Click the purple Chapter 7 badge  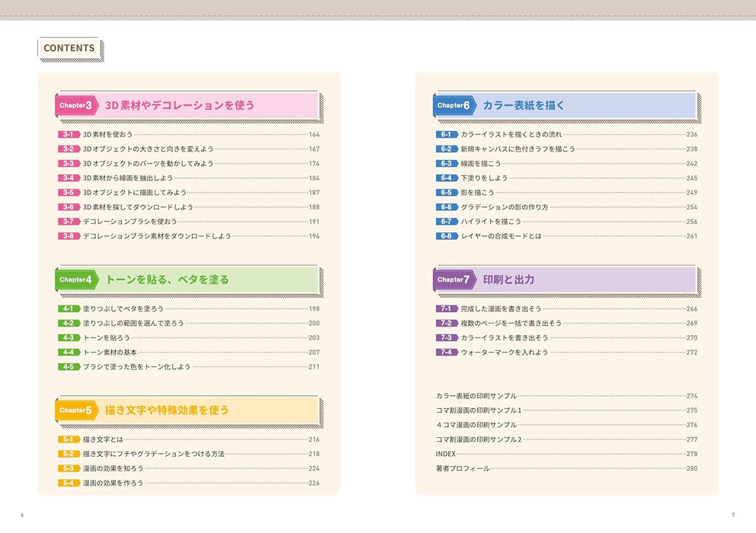coord(455,279)
